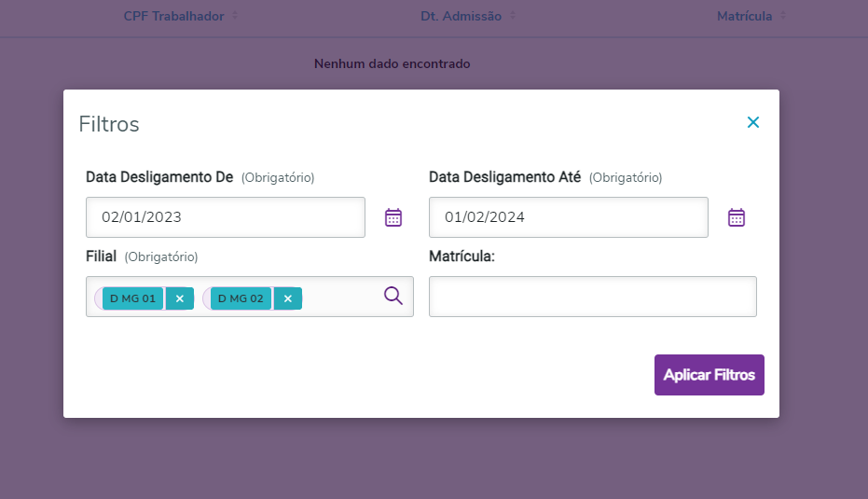Click the Filial field label
This screenshot has height=499, width=868.
pos(103,256)
